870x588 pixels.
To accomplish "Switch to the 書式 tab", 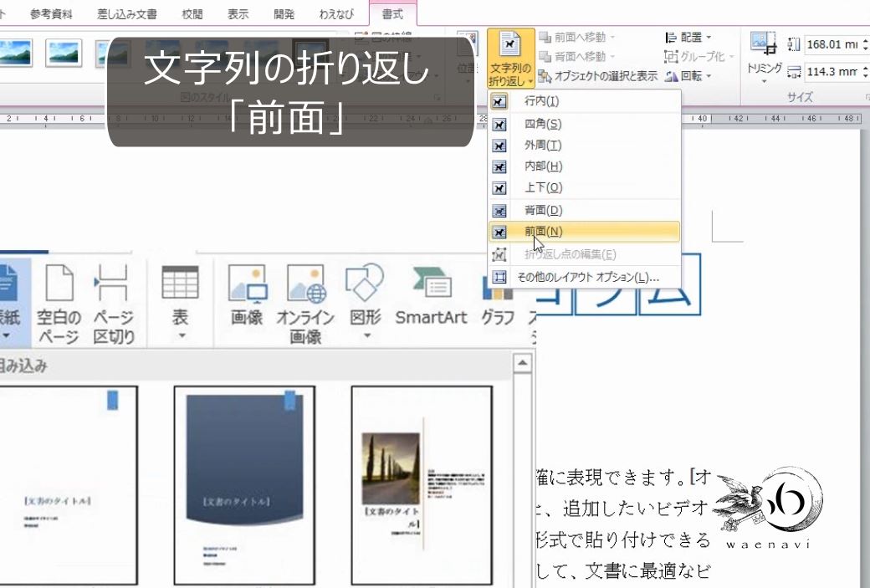I will (392, 14).
